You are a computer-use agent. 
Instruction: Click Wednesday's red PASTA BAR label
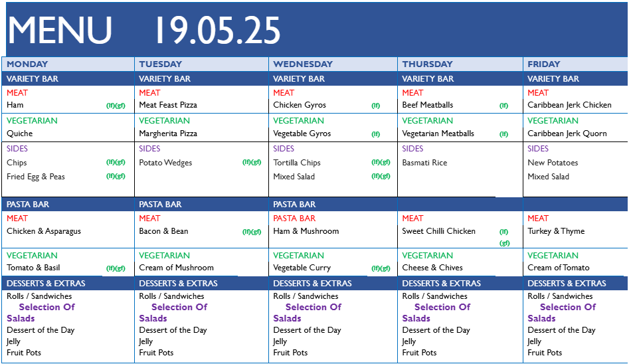click(294, 219)
